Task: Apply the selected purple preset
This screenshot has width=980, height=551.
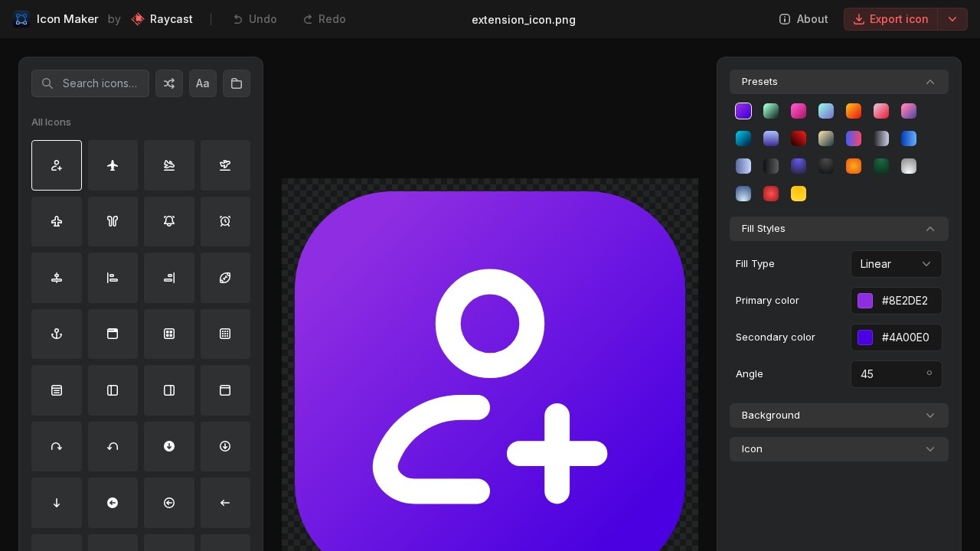Action: click(743, 111)
